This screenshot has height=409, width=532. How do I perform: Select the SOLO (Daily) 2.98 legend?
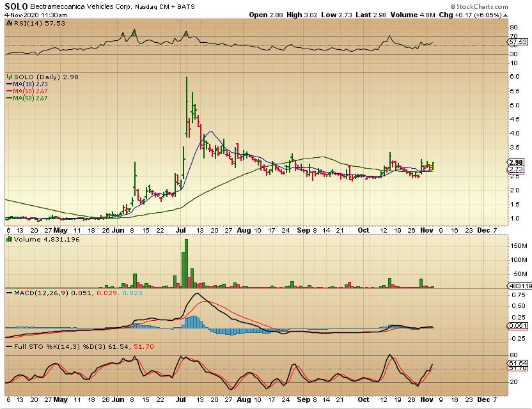point(46,77)
